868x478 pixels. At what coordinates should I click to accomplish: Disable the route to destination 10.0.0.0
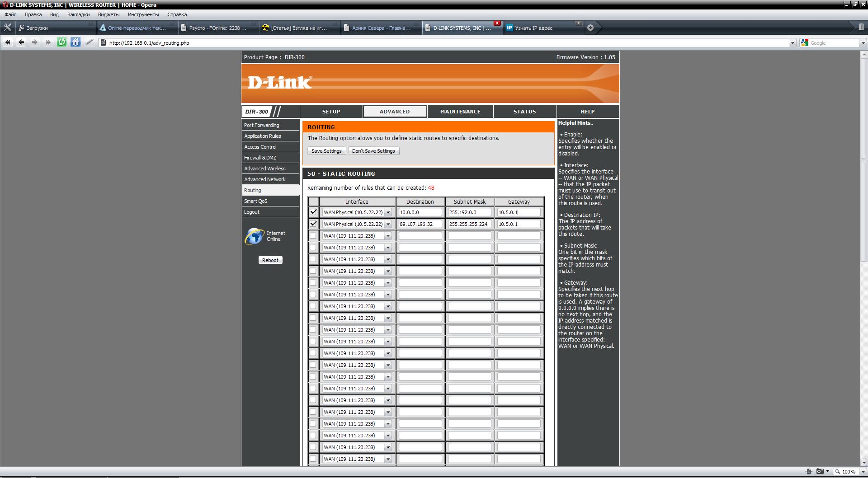tap(313, 212)
